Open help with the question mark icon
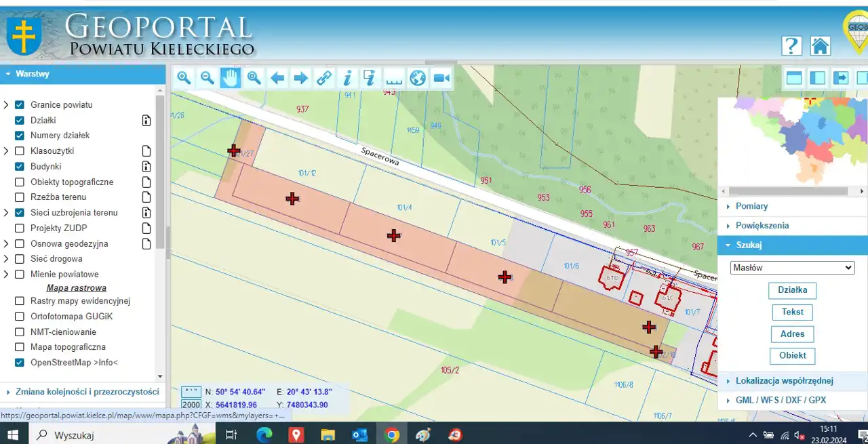Screen dimensions: 868x444 (791, 46)
